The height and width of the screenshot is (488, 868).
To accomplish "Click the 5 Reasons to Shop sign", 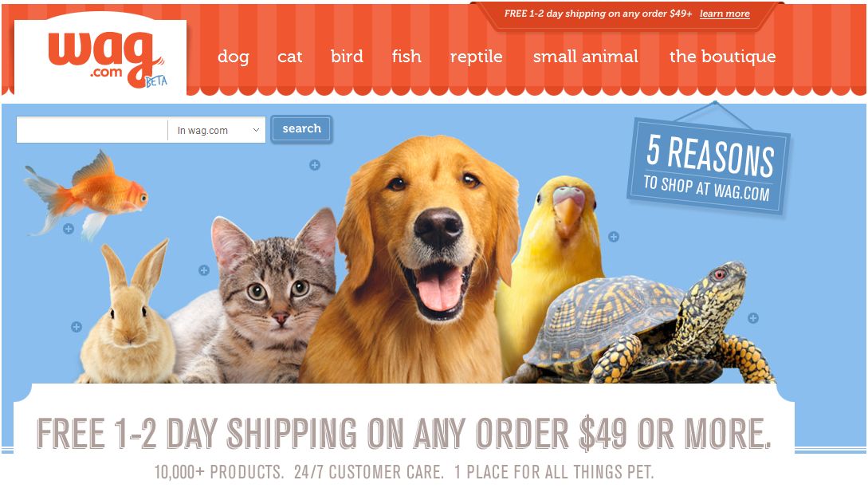I will [x=709, y=165].
